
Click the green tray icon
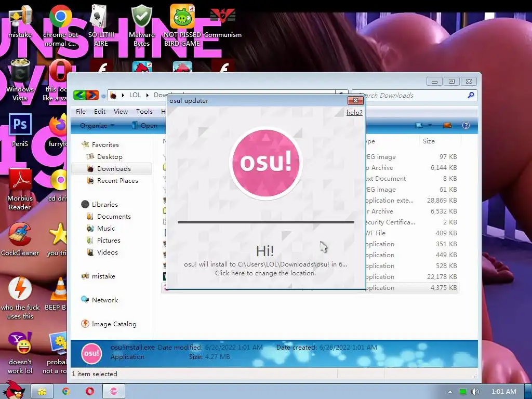pos(463,392)
